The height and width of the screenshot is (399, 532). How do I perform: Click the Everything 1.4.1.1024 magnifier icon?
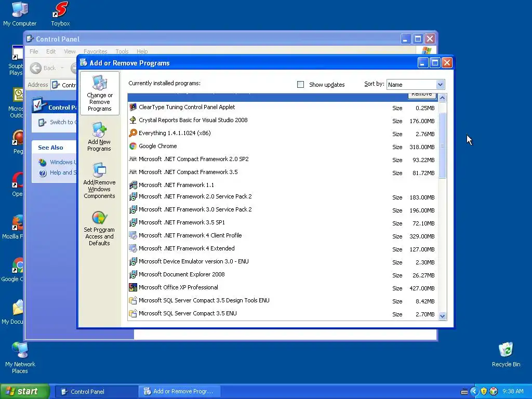pos(133,133)
